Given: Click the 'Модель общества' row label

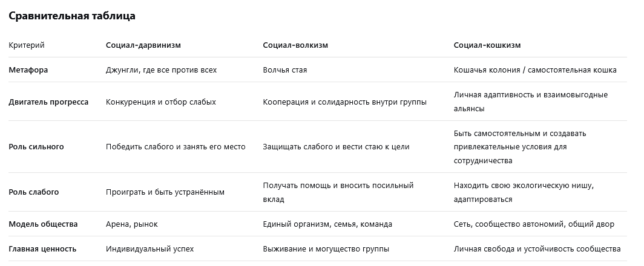Looking at the screenshot, I should [43, 224].
